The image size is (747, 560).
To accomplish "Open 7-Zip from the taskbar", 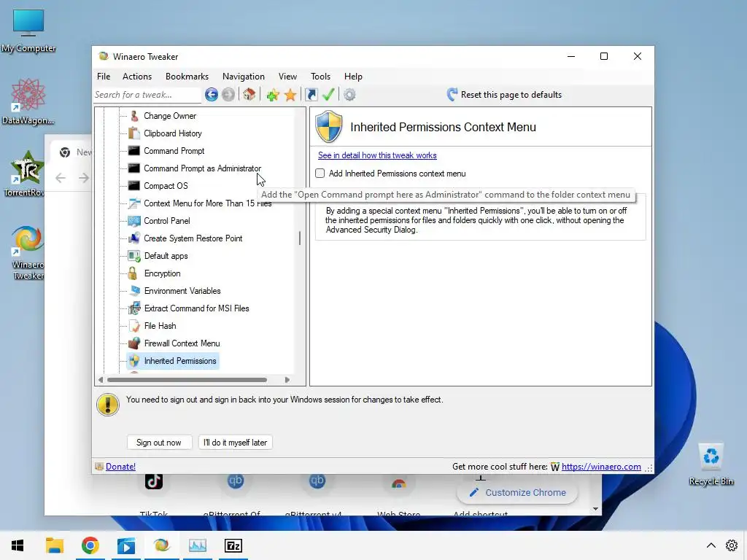I will [233, 545].
